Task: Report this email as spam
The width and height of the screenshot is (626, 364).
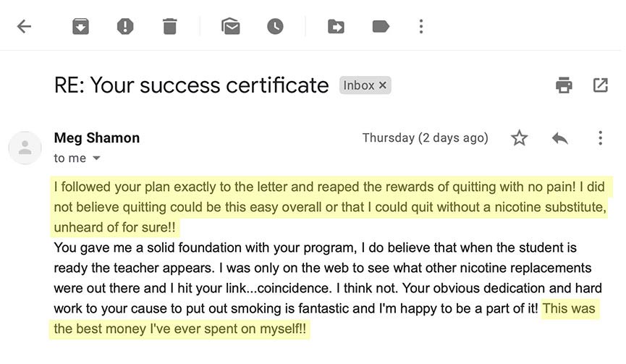Action: click(125, 27)
